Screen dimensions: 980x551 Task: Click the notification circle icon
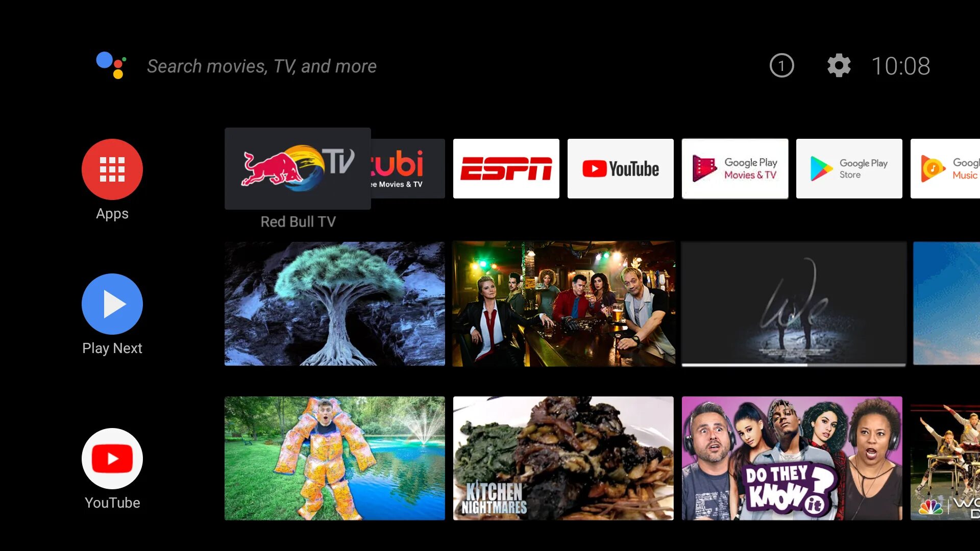[x=782, y=65]
